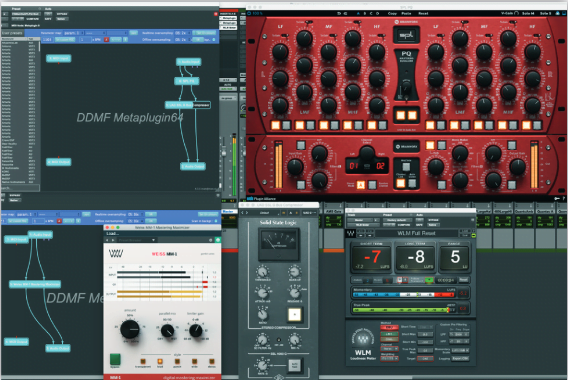Click Copy in the SPL PQ toolbar
The image size is (568, 380).
tap(392, 13)
